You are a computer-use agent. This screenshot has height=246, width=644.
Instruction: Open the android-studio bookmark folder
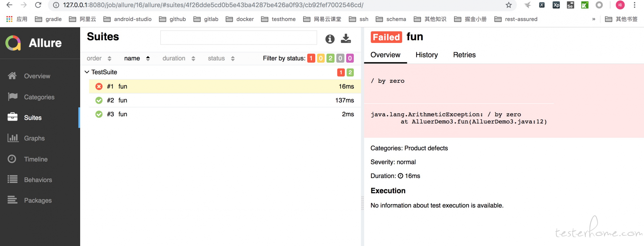[127, 19]
